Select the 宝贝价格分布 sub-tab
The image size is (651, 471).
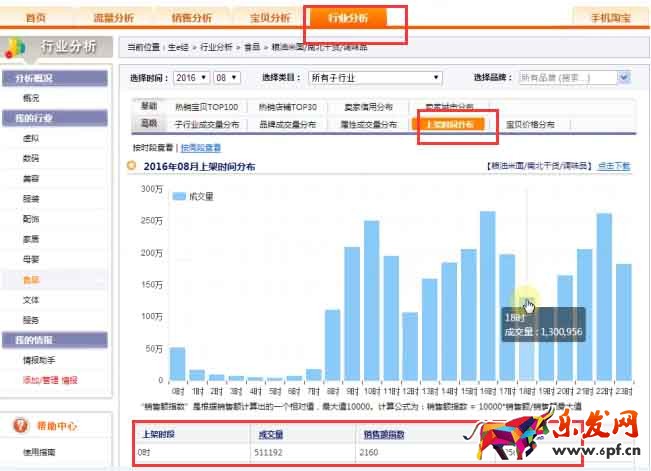(537, 124)
